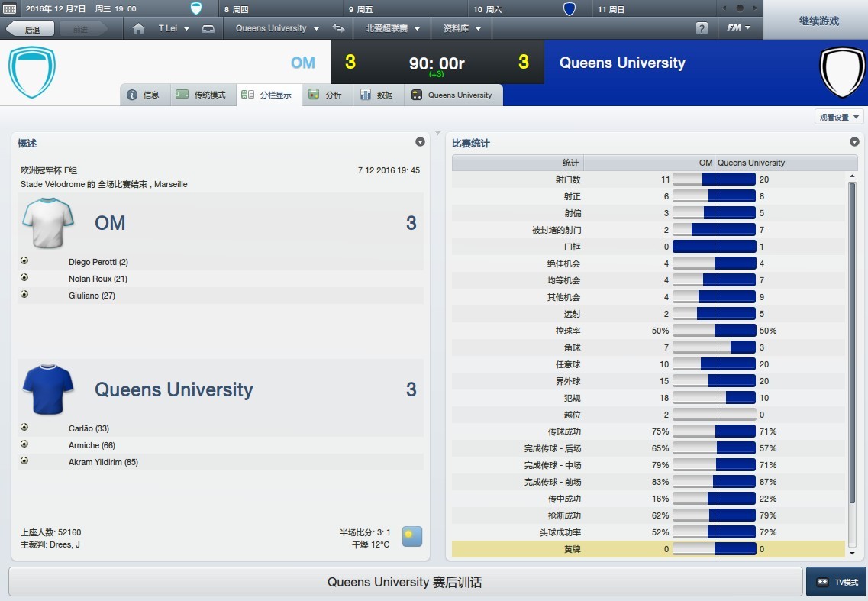Viewport: 868px width, 601px height.
Task: Click the goal ball icon next to Nolan Roux
Action: [24, 277]
